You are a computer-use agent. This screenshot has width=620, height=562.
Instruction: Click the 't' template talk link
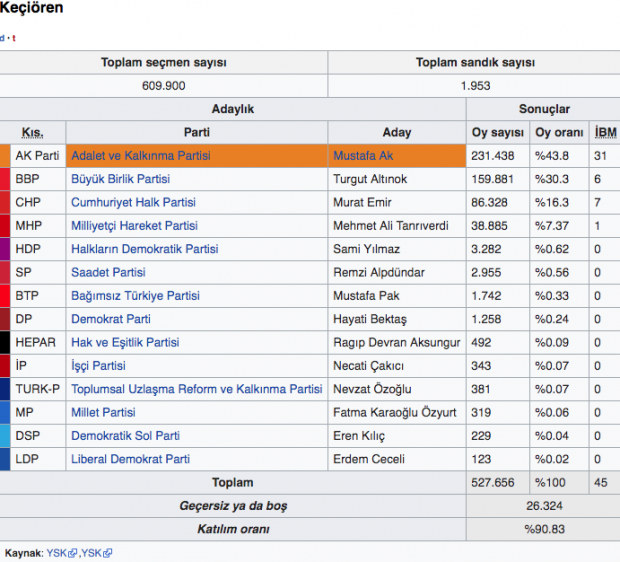click(14, 38)
